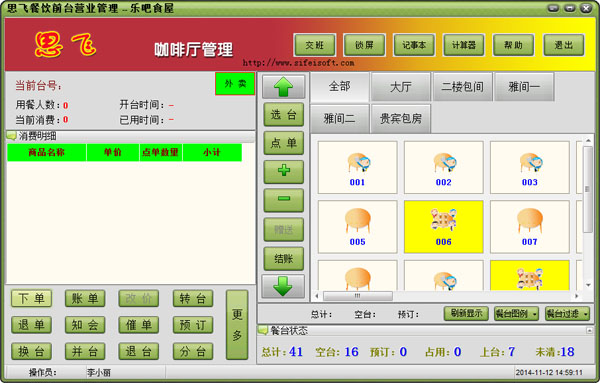This screenshot has width=600, height=383.
Task: Select empty table 007
Action: click(x=530, y=227)
